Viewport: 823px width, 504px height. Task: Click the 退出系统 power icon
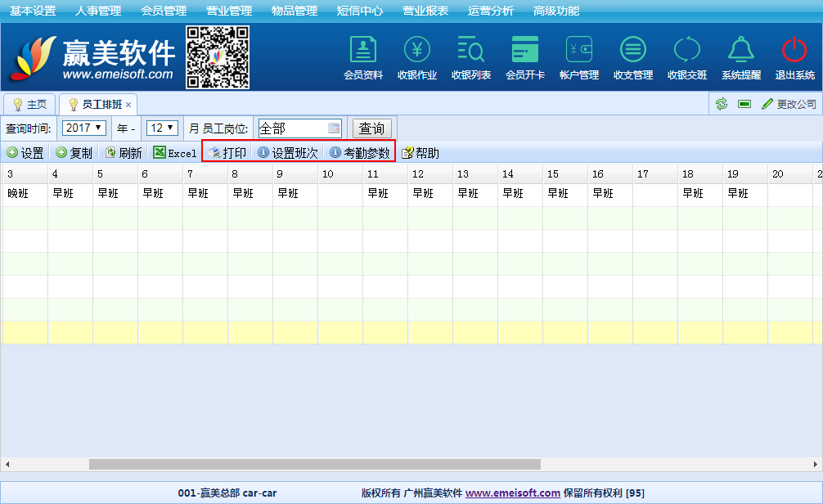[x=794, y=51]
